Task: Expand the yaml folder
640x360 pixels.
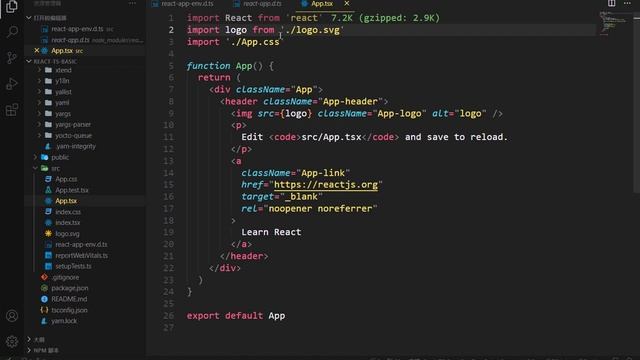Action: [x=62, y=102]
